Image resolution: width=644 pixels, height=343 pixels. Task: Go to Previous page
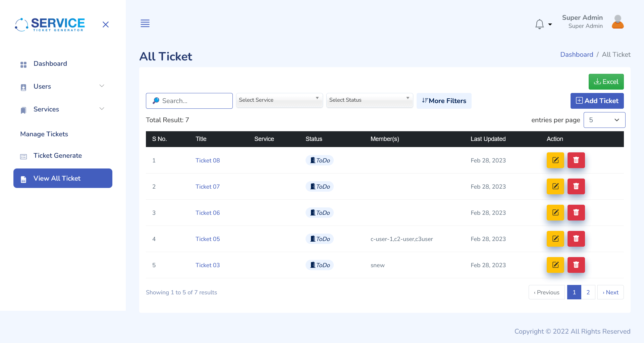(x=547, y=292)
